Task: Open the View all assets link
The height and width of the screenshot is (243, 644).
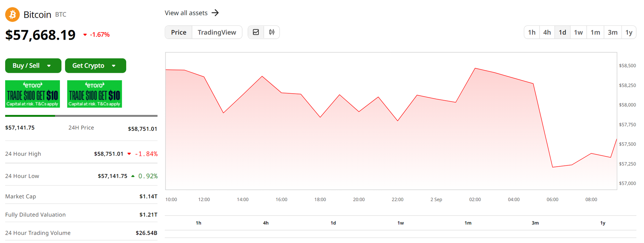Action: [x=186, y=13]
